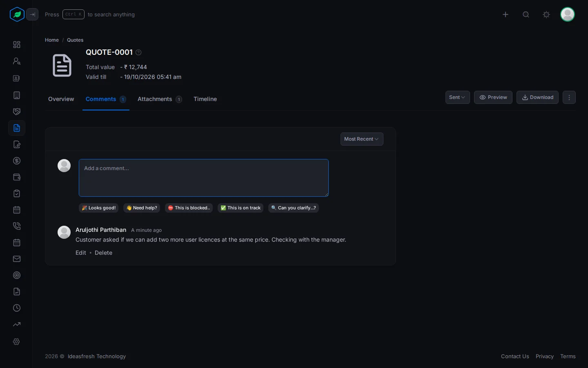Image resolution: width=588 pixels, height=368 pixels.
Task: Open the trending arrow analytics icon
Action: (17, 324)
